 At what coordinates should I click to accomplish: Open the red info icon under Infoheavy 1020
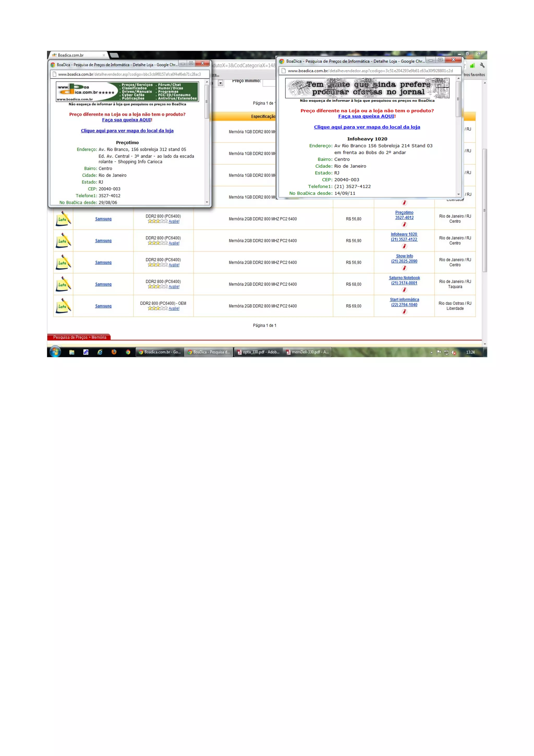pyautogui.click(x=404, y=246)
